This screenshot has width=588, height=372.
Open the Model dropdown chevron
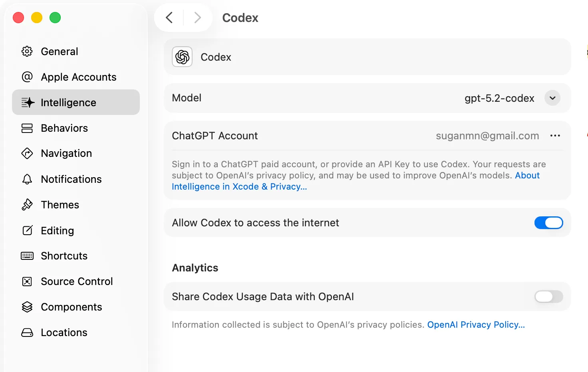552,98
